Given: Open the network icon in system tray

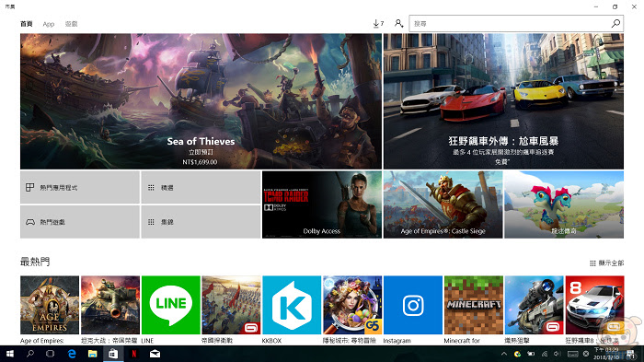Looking at the screenshot, I should [545, 354].
